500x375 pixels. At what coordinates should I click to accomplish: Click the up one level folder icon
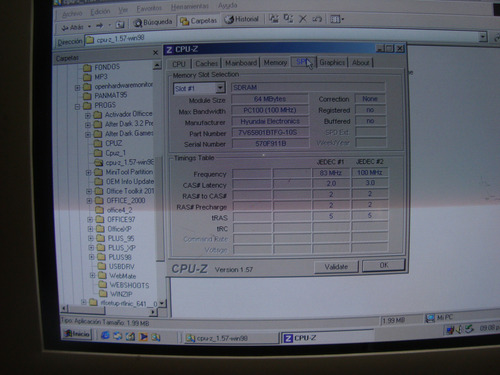pos(120,24)
